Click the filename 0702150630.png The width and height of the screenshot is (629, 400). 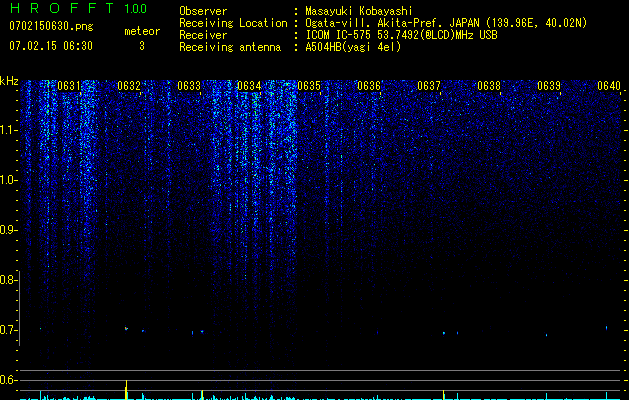[x=51, y=26]
